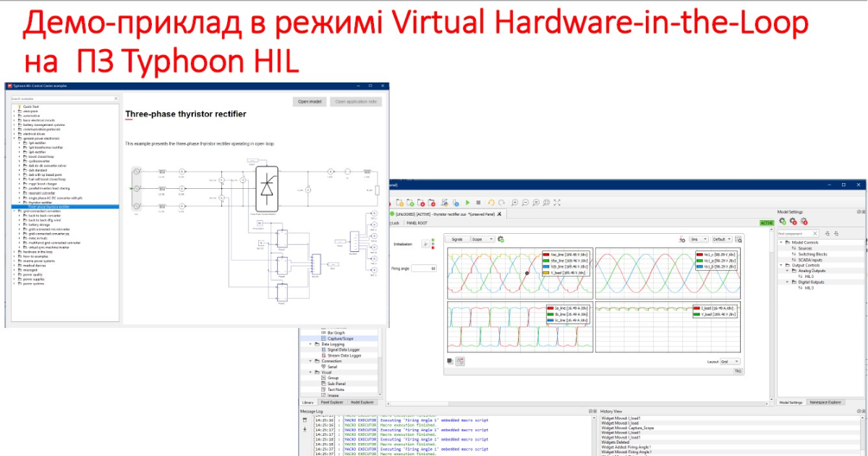Viewport: 868px width, 456px height.
Task: Toggle Signals view button in scope widget
Action: (x=456, y=239)
